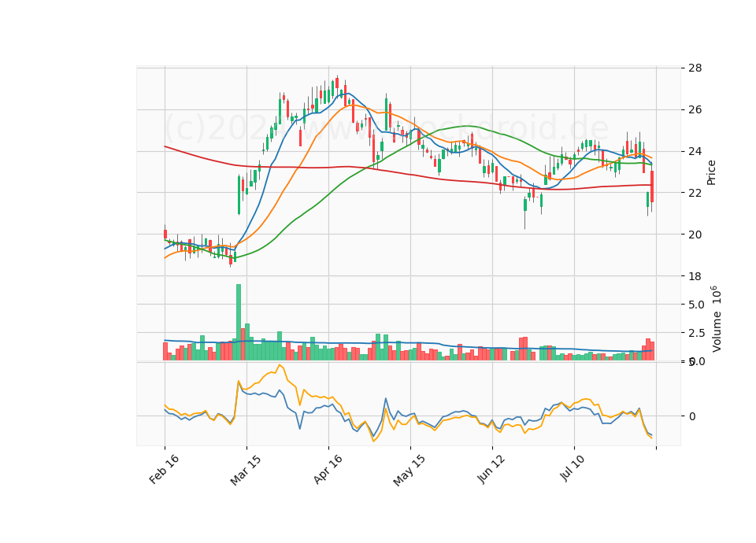Click the 'Apr 16' date axis label
The width and height of the screenshot is (756, 543).
tap(328, 469)
